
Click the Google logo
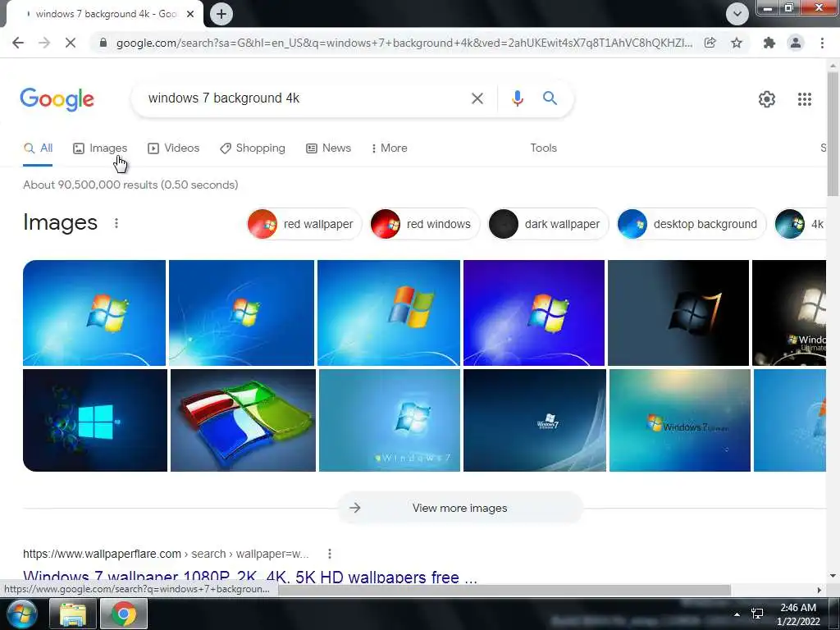[57, 99]
